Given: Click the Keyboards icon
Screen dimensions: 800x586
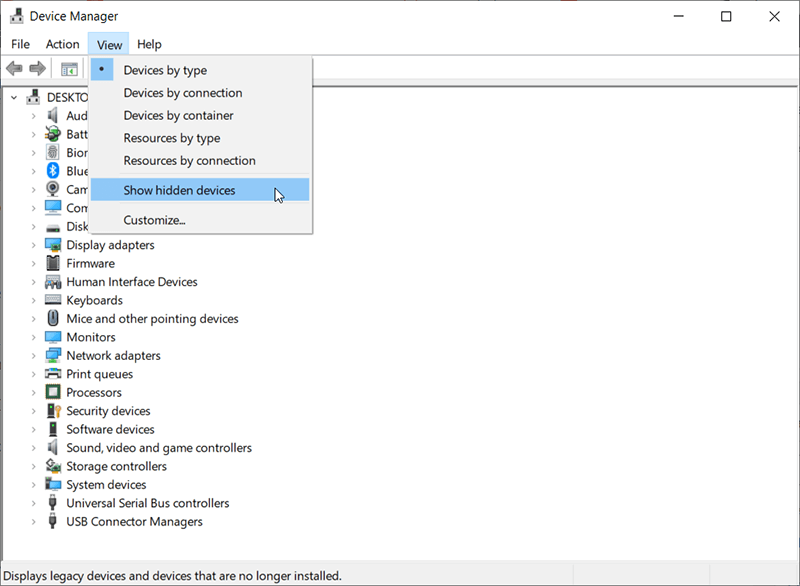Looking at the screenshot, I should tap(53, 300).
